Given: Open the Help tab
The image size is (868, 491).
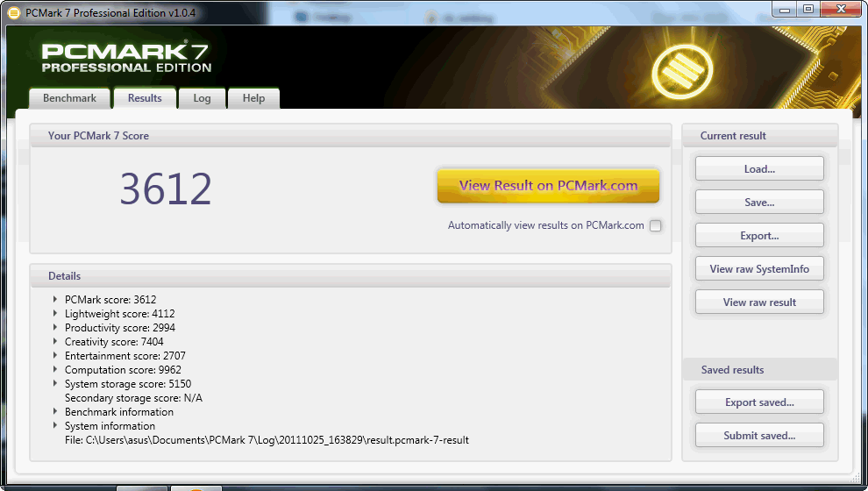Looking at the screenshot, I should tap(253, 98).
